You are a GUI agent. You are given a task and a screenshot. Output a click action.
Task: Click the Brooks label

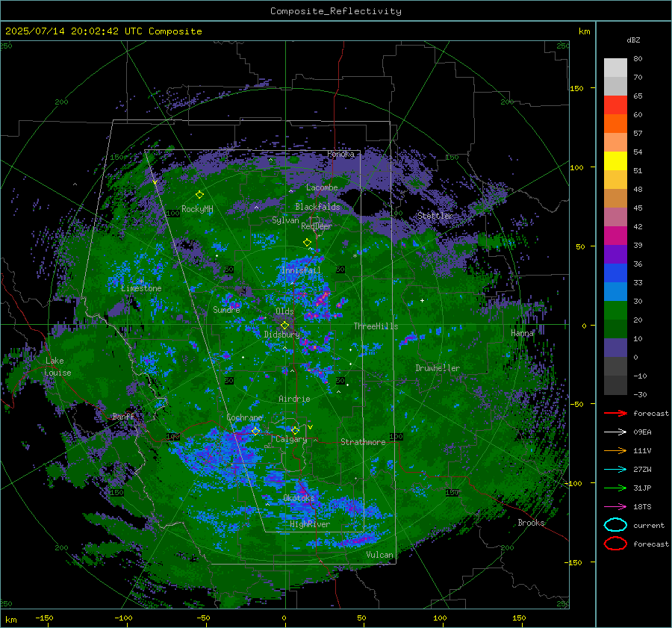pos(531,523)
